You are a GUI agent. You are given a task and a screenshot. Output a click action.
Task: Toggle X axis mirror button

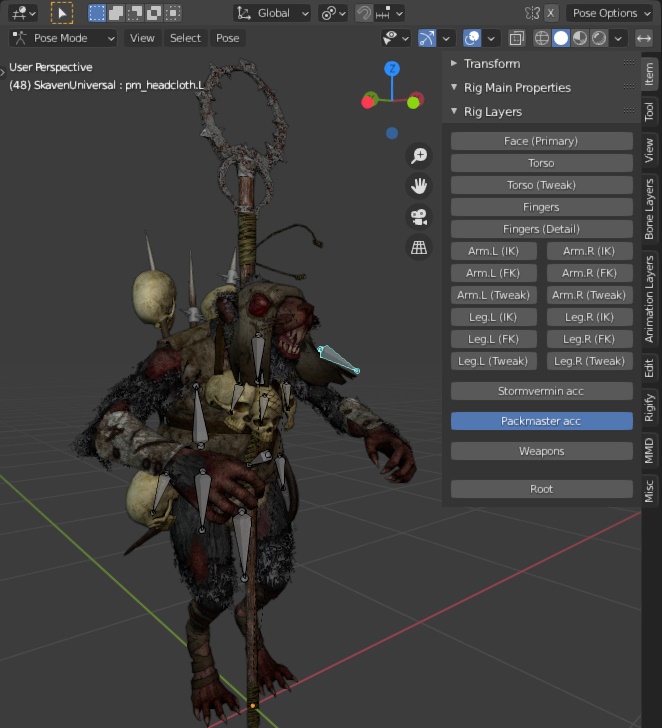pos(551,13)
